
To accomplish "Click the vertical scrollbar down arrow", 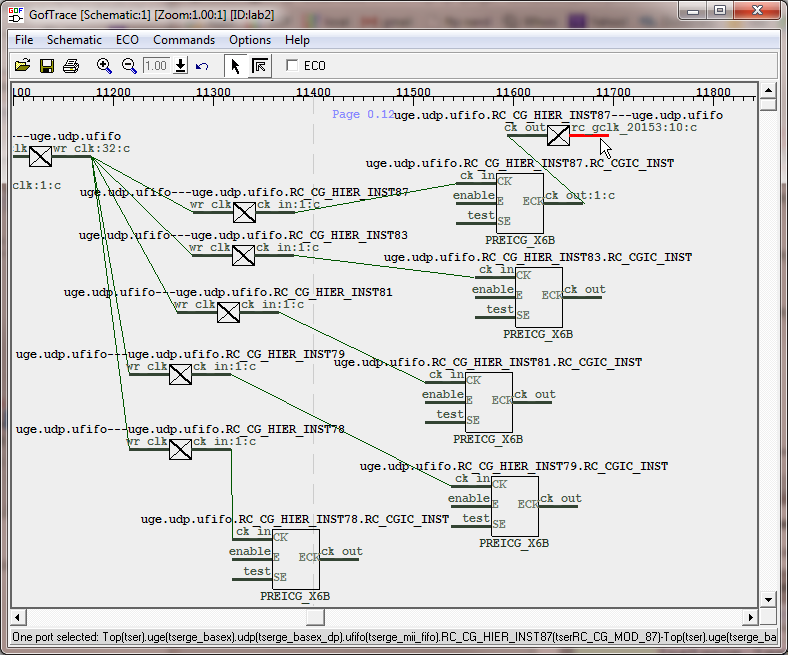I will (x=767, y=598).
